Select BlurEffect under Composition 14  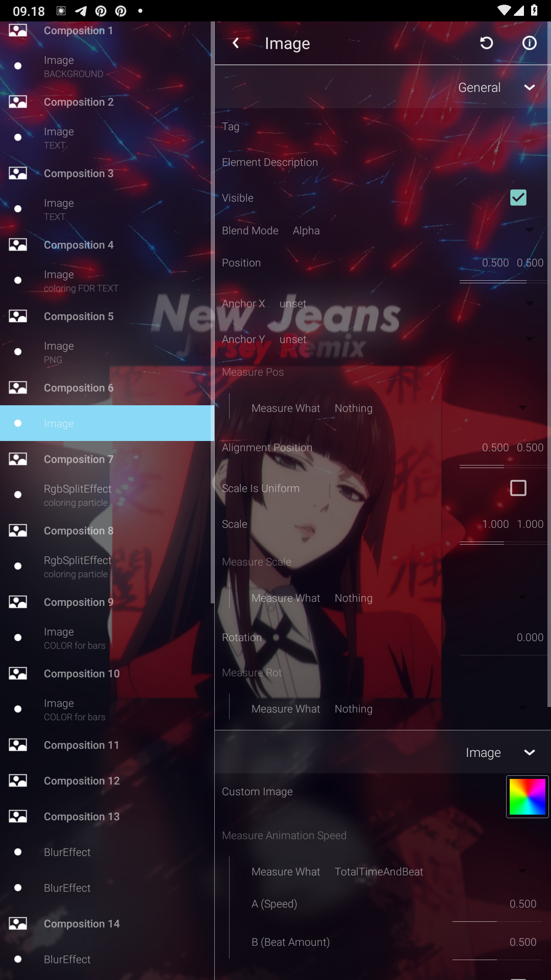pyautogui.click(x=107, y=960)
